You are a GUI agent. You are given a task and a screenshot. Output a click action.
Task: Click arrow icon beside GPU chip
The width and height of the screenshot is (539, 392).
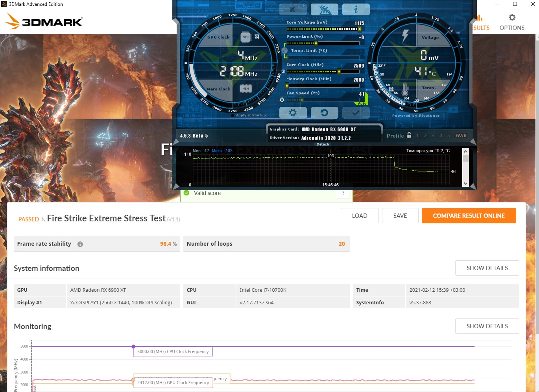point(257,37)
